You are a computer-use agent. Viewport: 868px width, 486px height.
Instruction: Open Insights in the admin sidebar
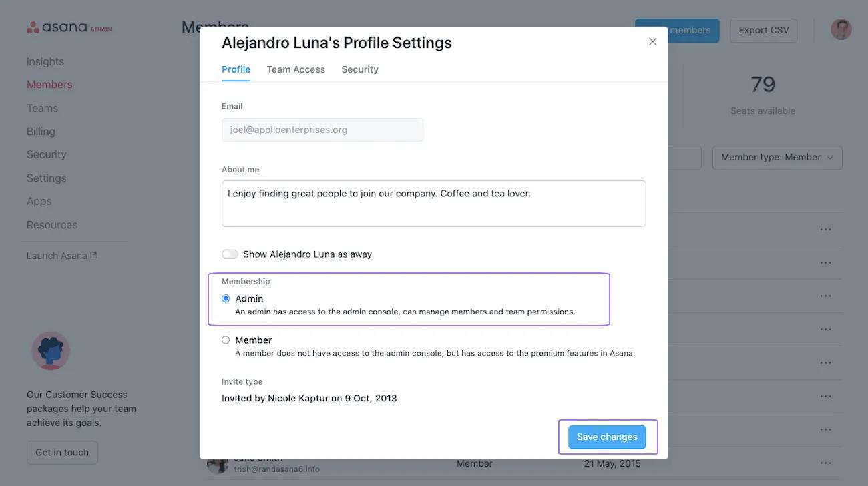point(45,61)
